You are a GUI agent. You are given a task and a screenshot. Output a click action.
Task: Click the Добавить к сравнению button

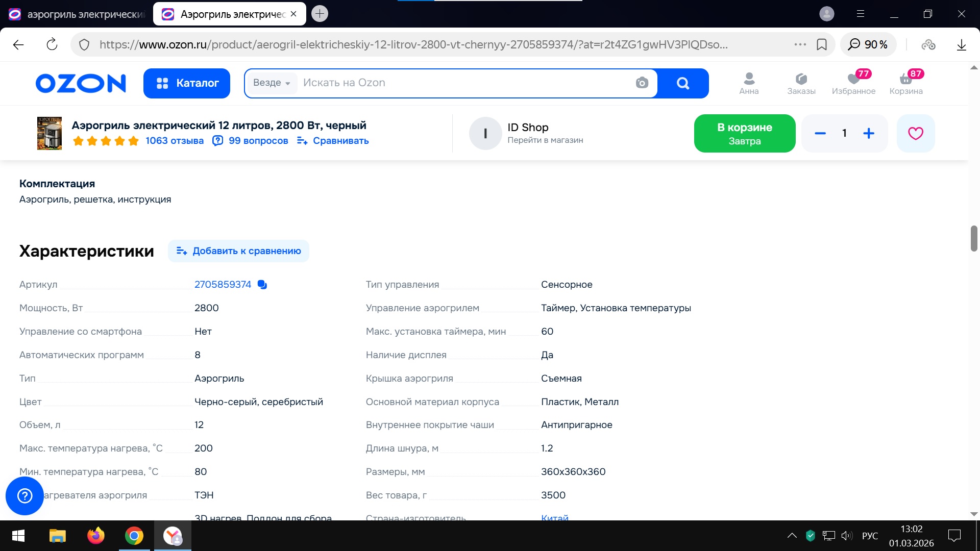click(238, 251)
